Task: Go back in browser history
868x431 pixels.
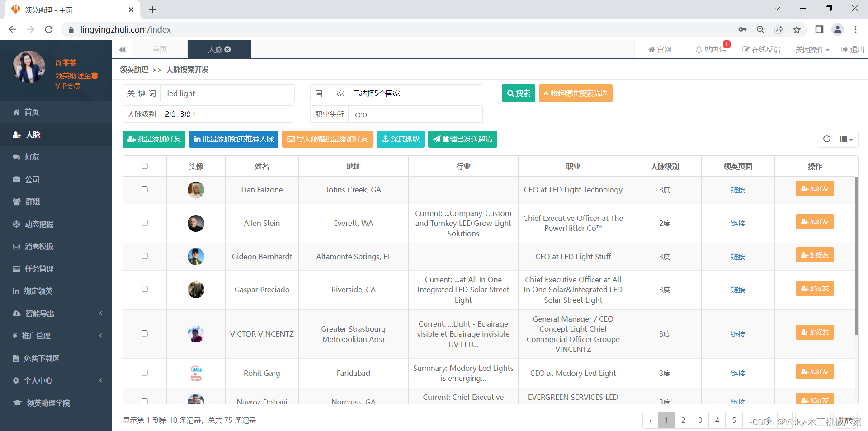Action: [12, 29]
